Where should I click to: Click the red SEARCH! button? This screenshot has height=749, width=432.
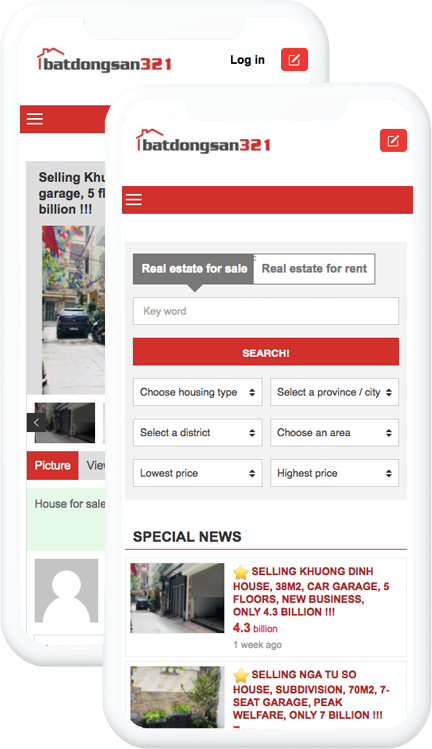266,352
